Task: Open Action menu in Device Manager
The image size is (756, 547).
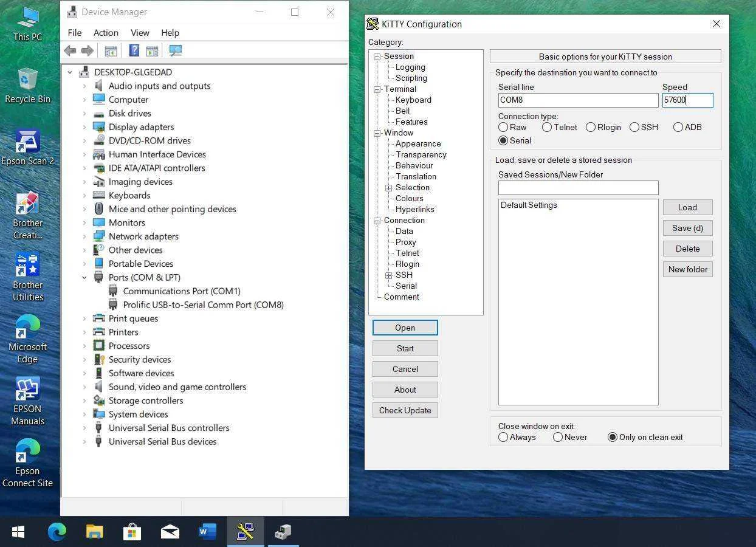Action: coord(106,33)
